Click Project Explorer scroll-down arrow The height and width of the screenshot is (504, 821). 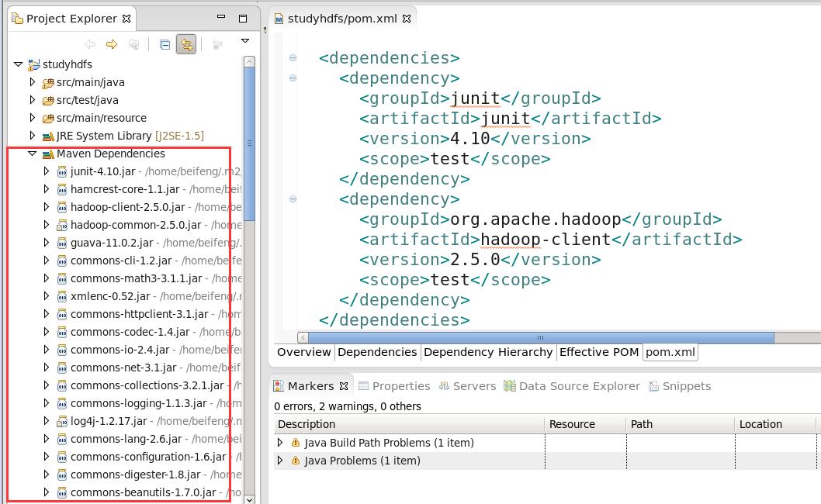(x=249, y=499)
